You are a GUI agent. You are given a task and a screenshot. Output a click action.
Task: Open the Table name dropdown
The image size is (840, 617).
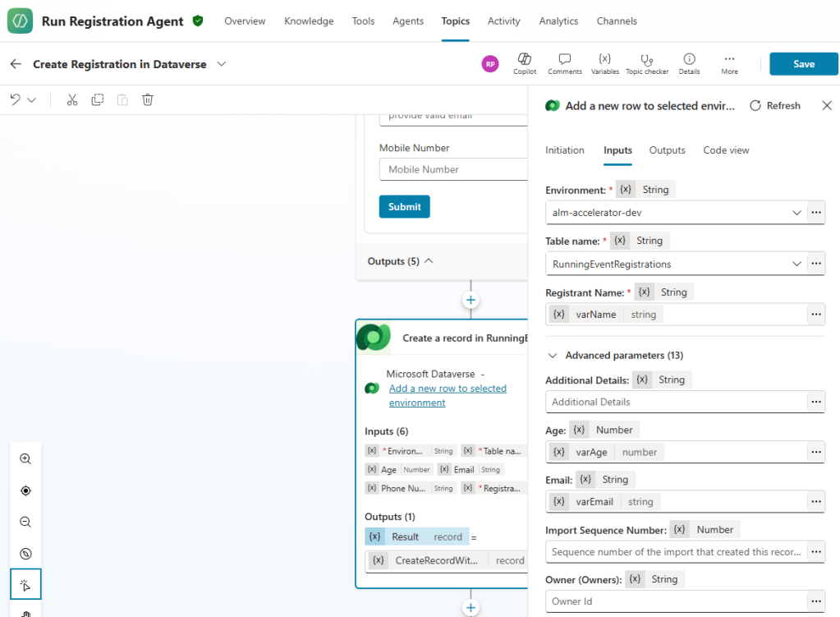click(796, 264)
